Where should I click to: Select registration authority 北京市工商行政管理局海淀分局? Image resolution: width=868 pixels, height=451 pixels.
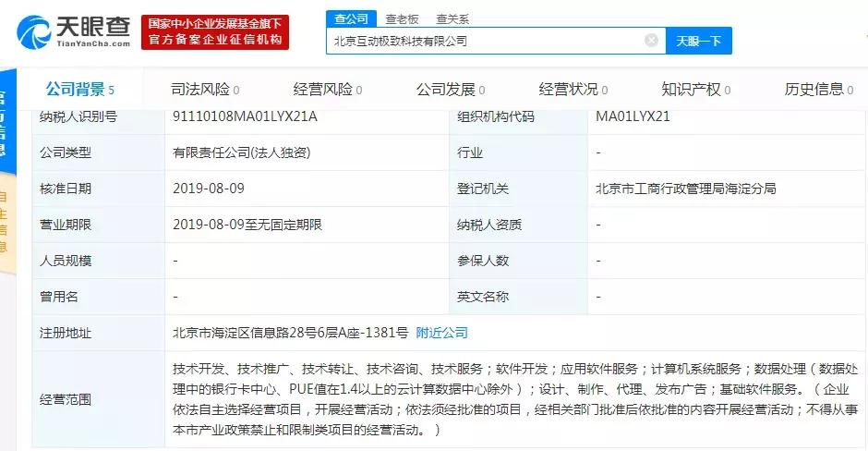(x=686, y=189)
